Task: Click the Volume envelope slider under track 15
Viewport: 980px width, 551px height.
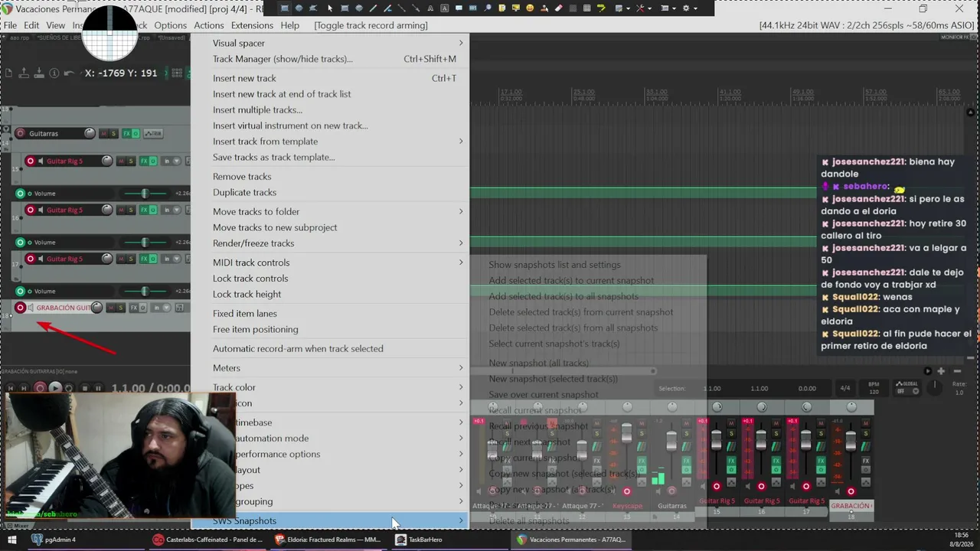Action: coord(144,194)
